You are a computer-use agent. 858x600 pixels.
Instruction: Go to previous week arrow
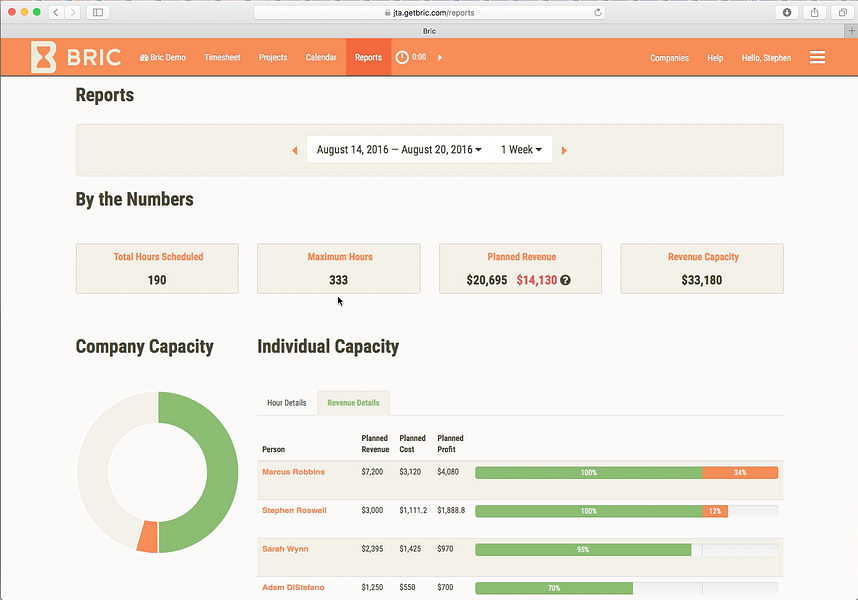(295, 150)
